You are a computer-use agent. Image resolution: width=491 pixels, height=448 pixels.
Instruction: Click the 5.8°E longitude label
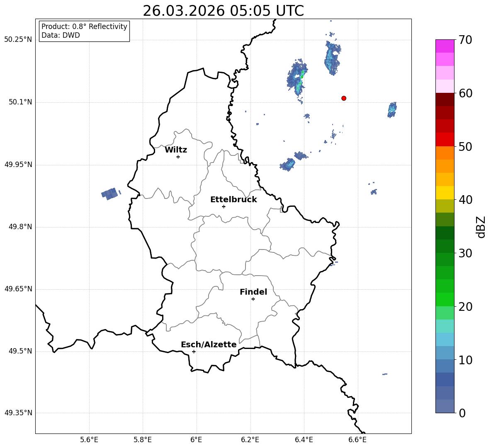[143, 440]
